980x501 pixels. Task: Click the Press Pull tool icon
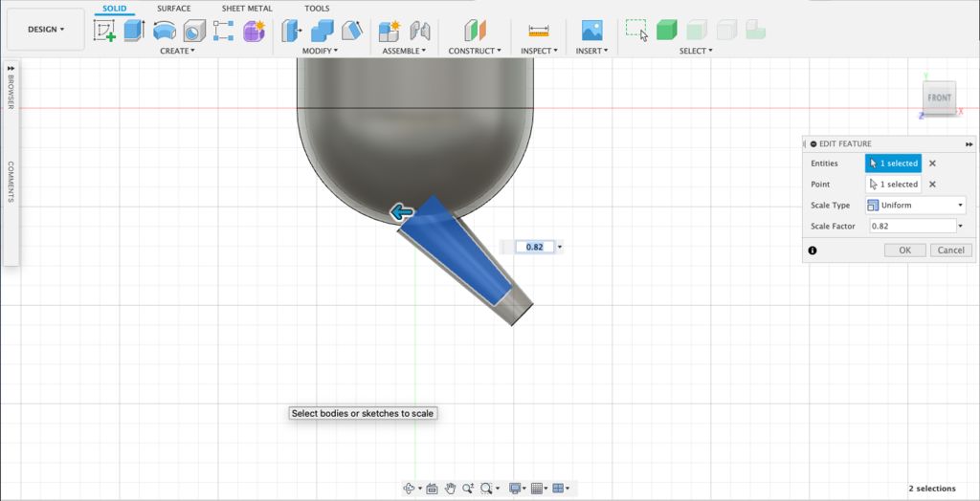click(291, 31)
